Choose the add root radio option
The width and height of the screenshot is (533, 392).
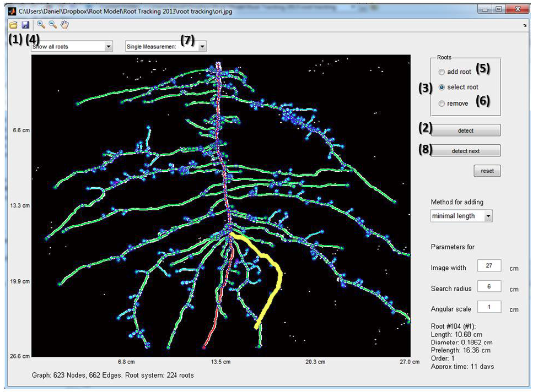click(442, 72)
